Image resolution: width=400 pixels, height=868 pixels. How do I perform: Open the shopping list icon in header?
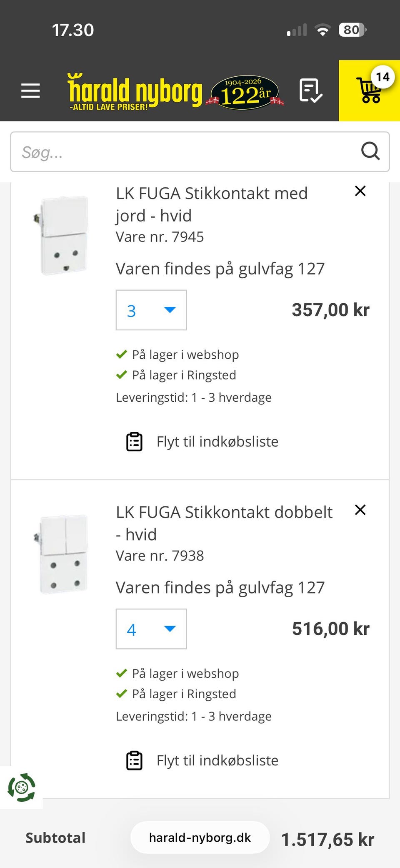[x=310, y=91]
